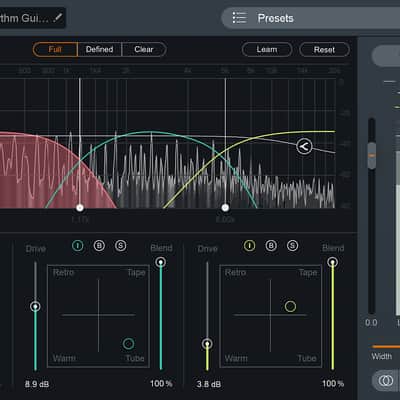Viewport: 400px width, 400px height.
Task: Click the tone curve arrow node
Action: click(x=304, y=146)
